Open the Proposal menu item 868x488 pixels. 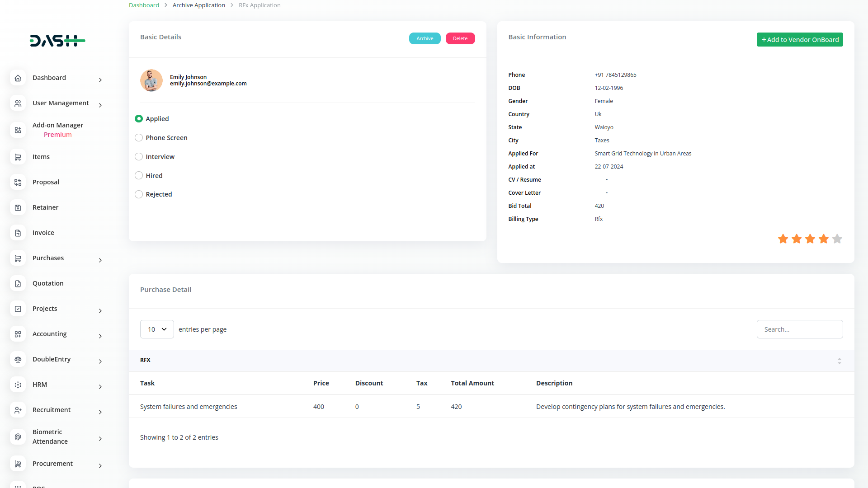pyautogui.click(x=46, y=182)
